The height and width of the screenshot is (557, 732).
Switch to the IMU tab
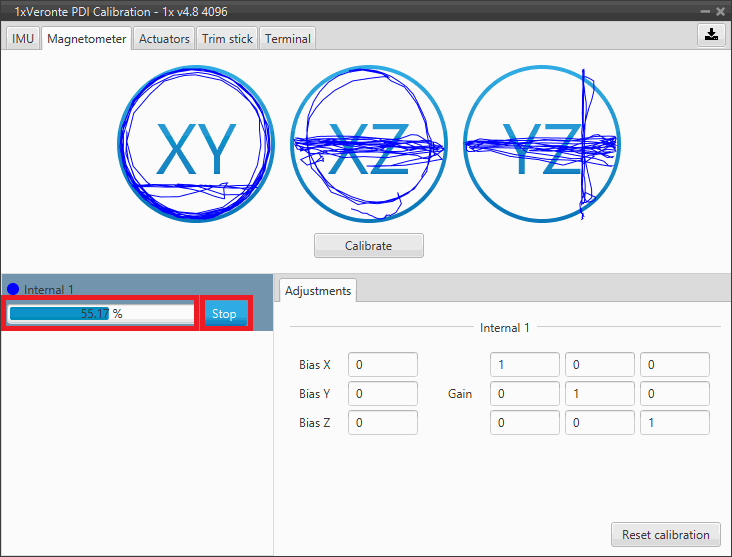(x=23, y=39)
